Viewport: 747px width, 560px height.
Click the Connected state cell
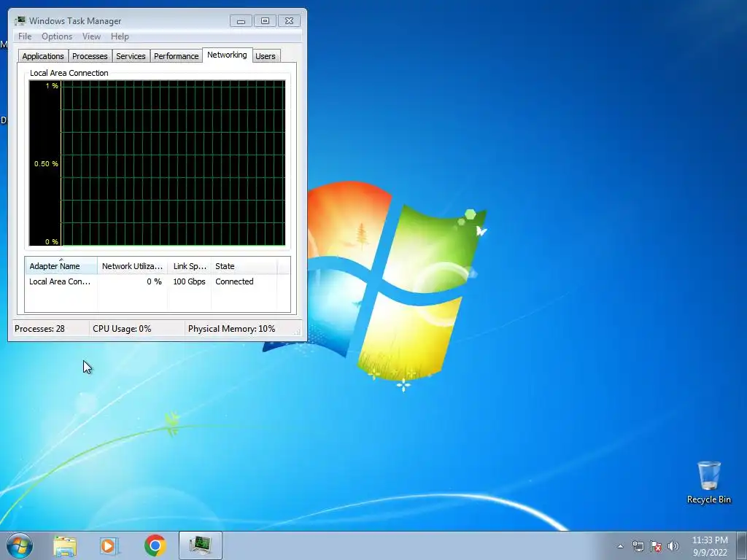click(234, 281)
